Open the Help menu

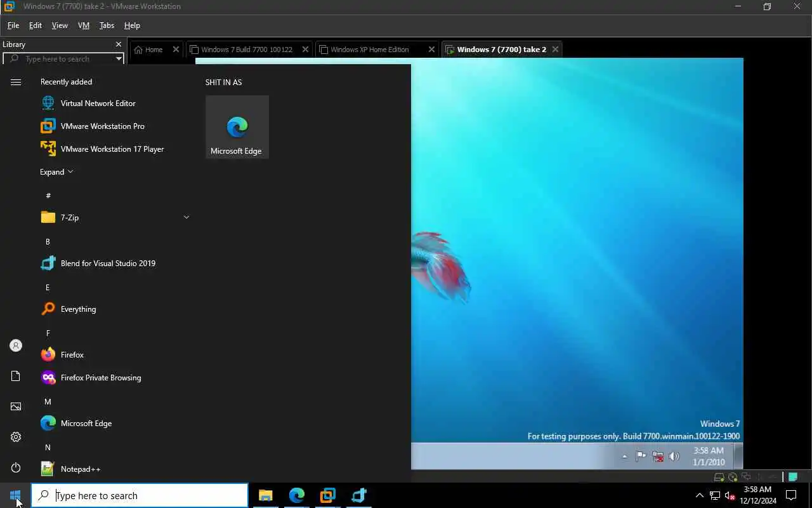coord(132,25)
